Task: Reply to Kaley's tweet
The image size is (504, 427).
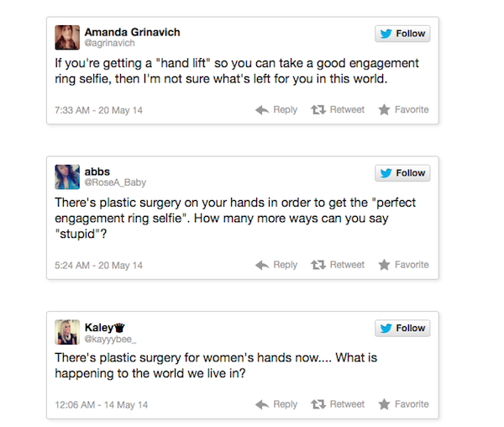Action: coord(276,404)
